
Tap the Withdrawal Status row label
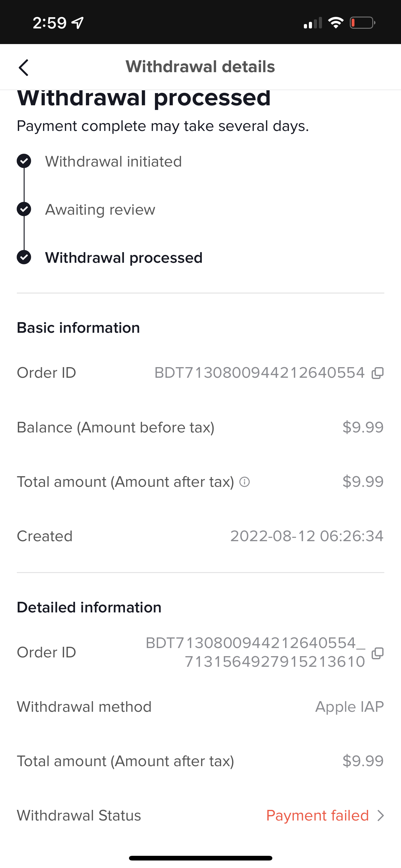(79, 816)
